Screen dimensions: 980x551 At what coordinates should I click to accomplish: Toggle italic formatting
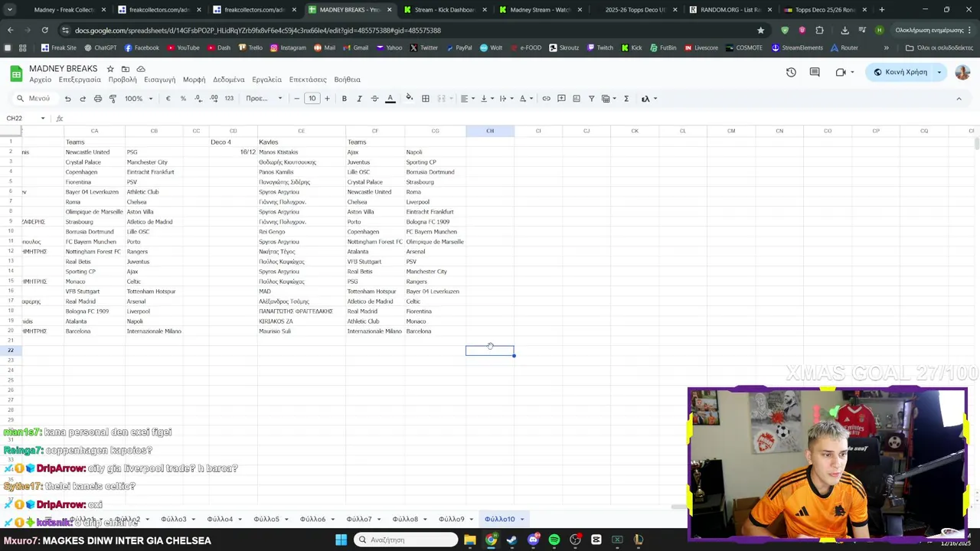pyautogui.click(x=359, y=99)
